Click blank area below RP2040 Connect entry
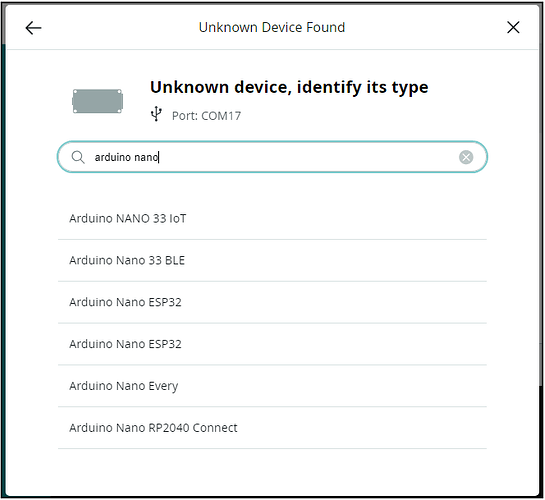This screenshot has height=500, width=545. click(x=272, y=471)
